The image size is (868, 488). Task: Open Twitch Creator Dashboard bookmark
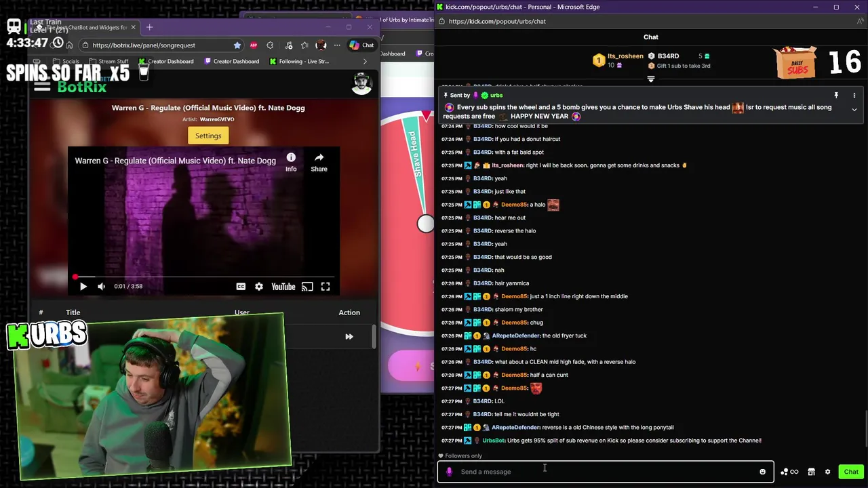point(231,62)
